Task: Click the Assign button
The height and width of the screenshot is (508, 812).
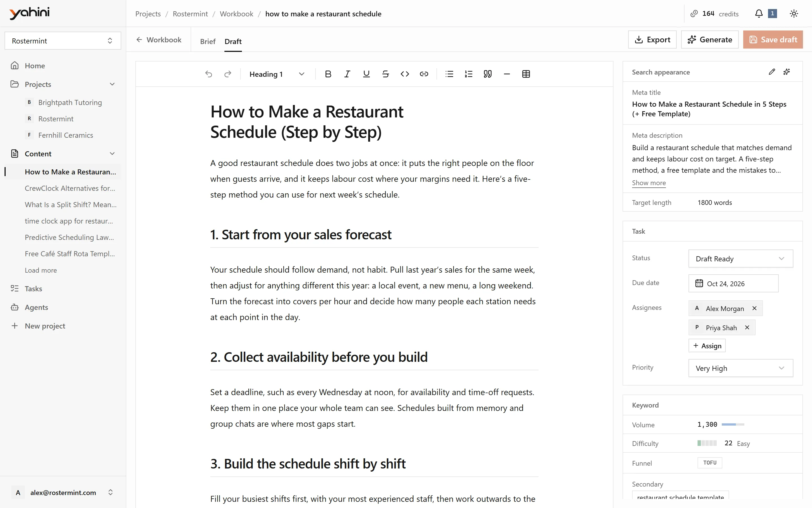Action: pos(707,345)
